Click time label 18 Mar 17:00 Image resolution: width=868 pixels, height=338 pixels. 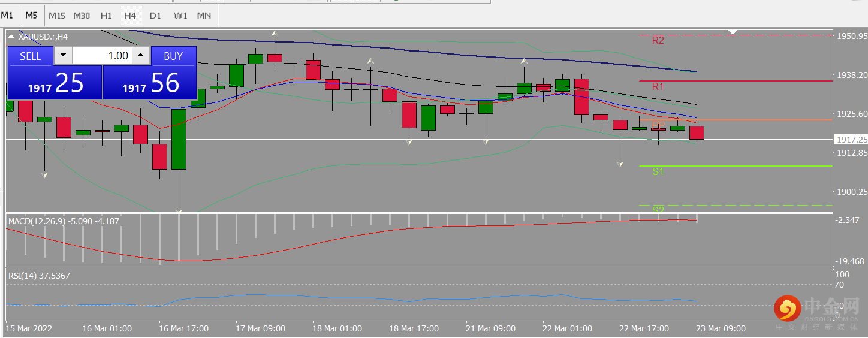tap(414, 328)
